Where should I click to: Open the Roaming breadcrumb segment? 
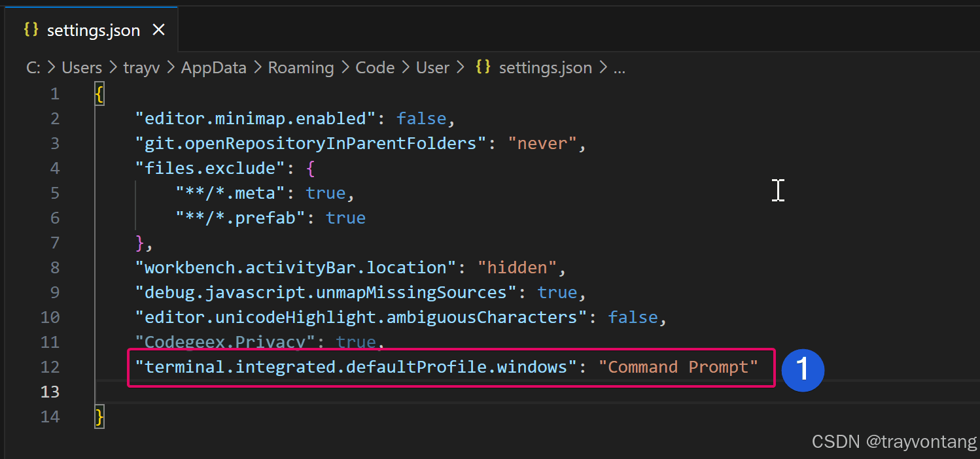[301, 68]
